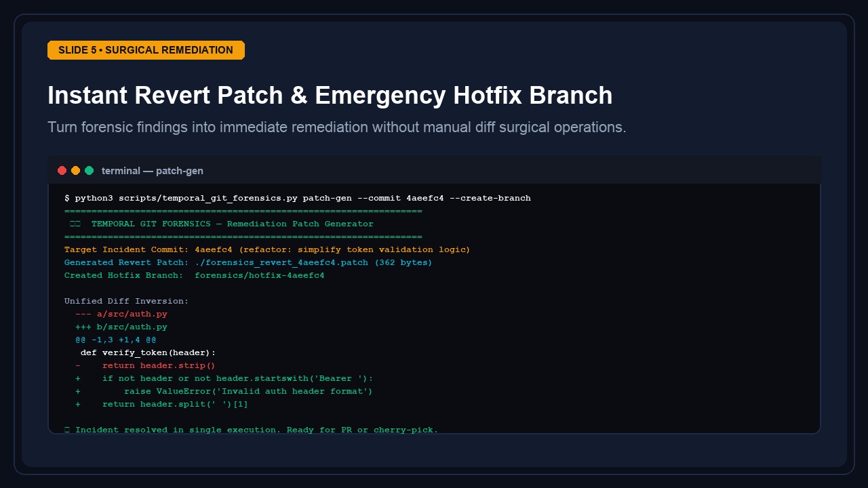Click the "def verify_token(header):" line
The height and width of the screenshot is (488, 868).
click(149, 352)
